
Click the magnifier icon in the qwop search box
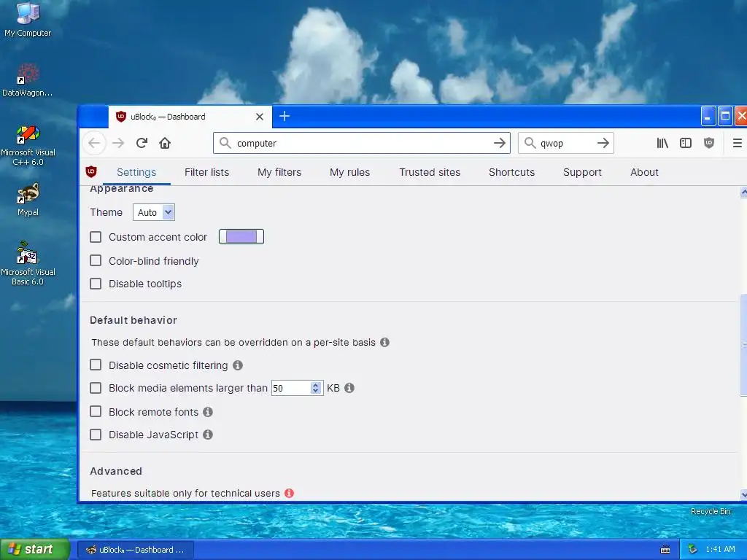tap(530, 143)
